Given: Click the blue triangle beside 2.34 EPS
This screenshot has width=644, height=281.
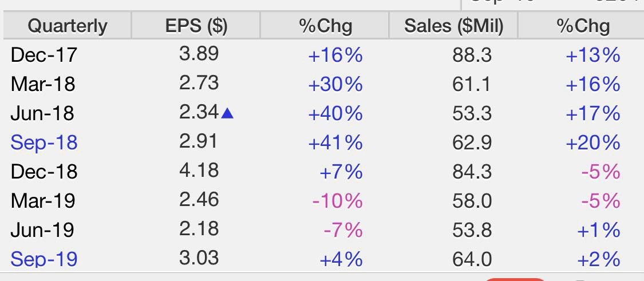Looking at the screenshot, I should coord(227,114).
